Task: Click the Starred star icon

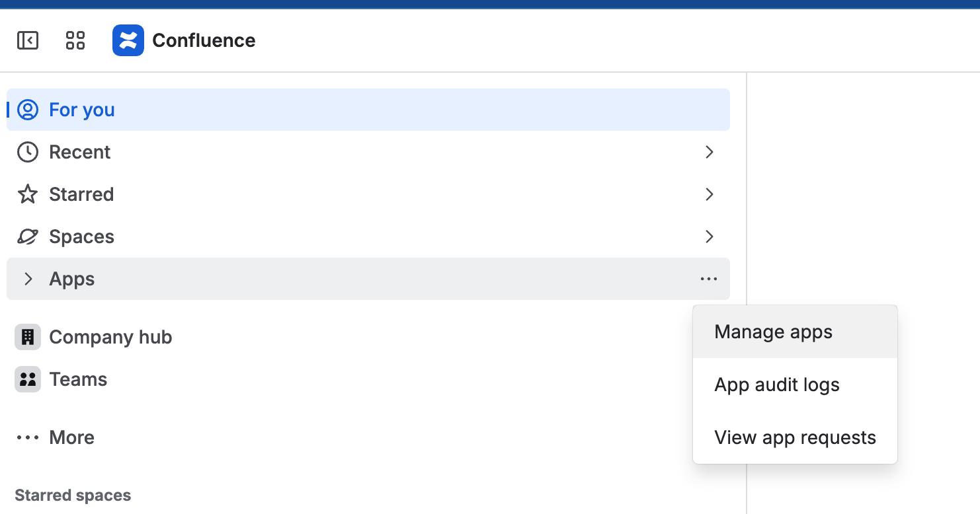Action: tap(28, 194)
